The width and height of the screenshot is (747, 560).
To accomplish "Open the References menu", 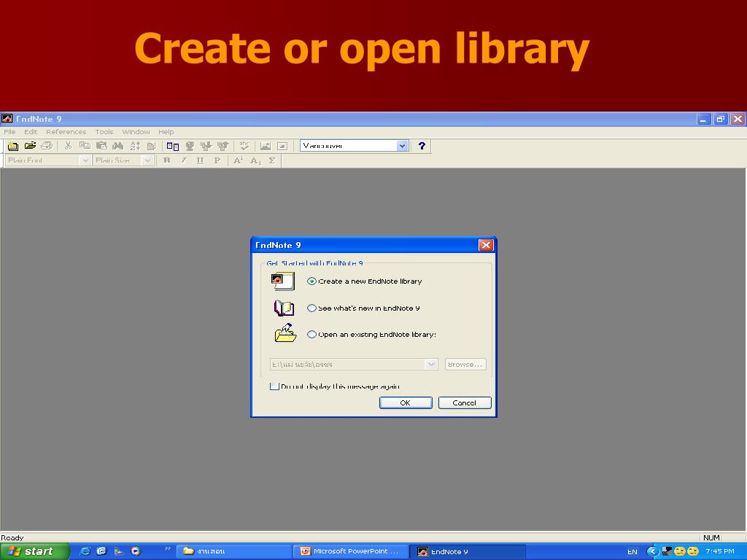I will (x=66, y=132).
